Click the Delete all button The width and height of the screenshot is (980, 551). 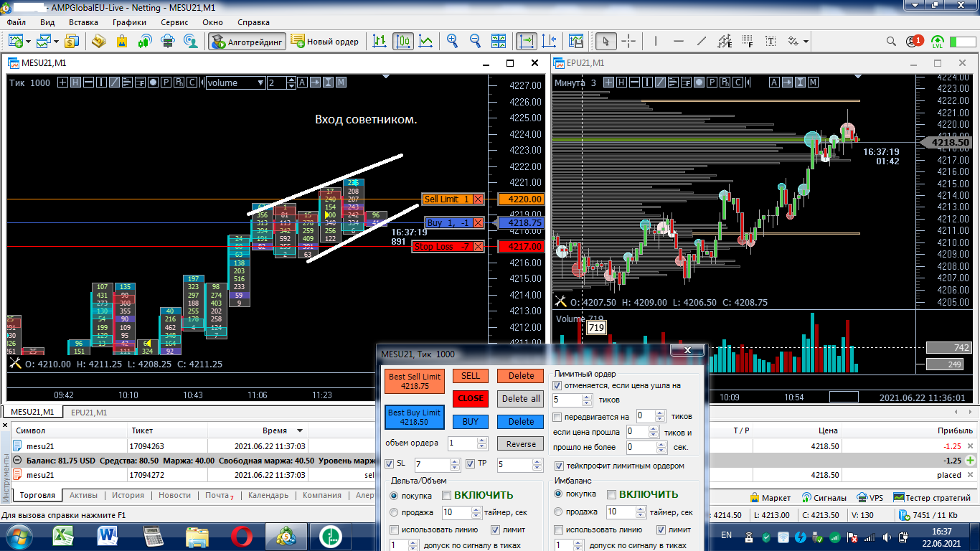pos(521,398)
